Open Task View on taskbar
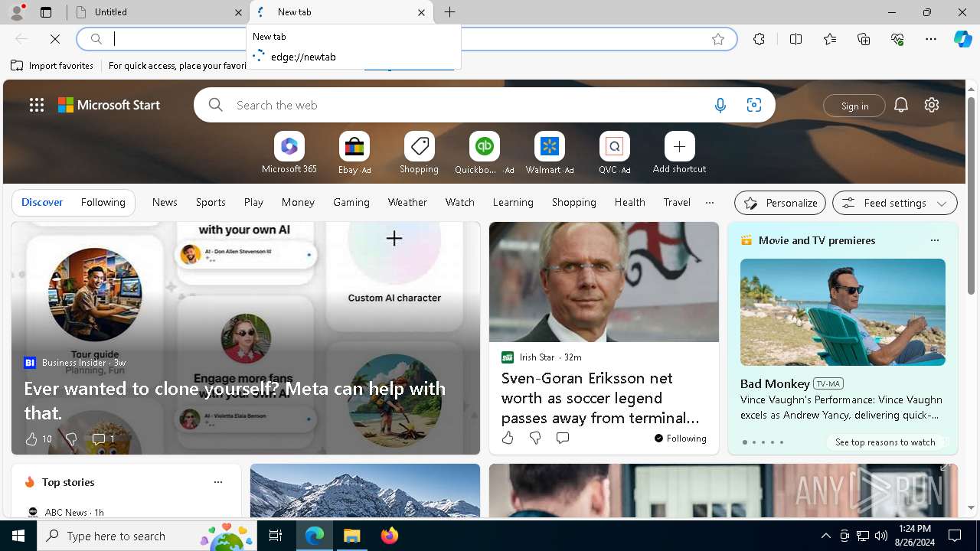The width and height of the screenshot is (980, 551). 276,536
